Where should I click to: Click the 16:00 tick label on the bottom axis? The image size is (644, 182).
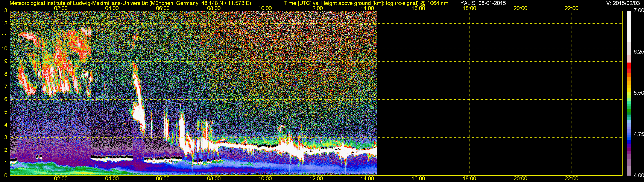coord(418,179)
